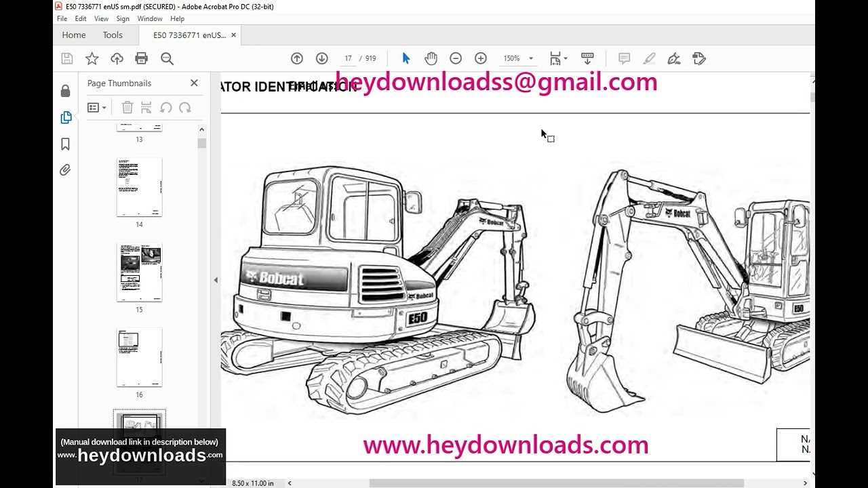Collapse the navigation pane with the arrow
The width and height of the screenshot is (868, 488).
coord(216,280)
